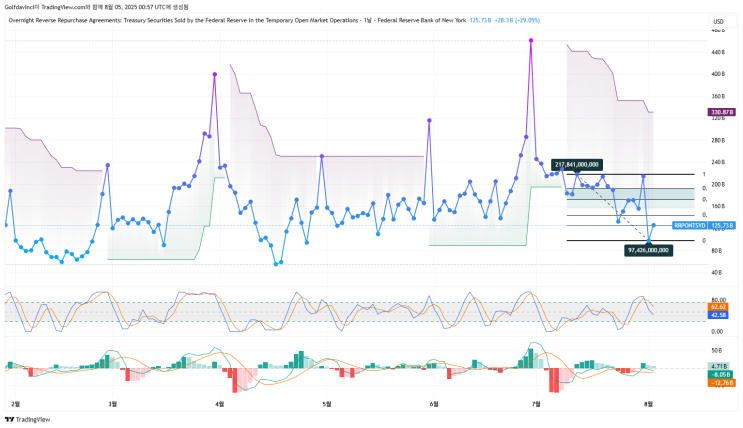Image resolution: width=743 pixels, height=428 pixels.
Task: Click the 4.71 B histogram value tag
Action: click(719, 366)
